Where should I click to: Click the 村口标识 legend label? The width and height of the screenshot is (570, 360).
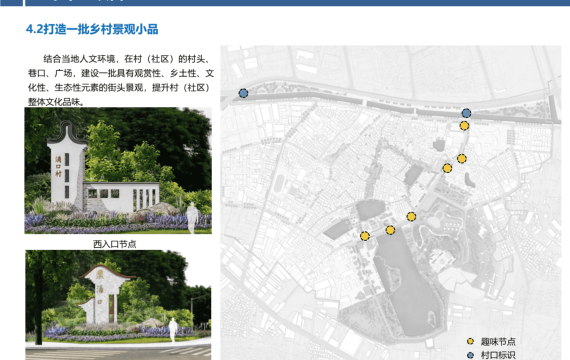click(x=498, y=355)
